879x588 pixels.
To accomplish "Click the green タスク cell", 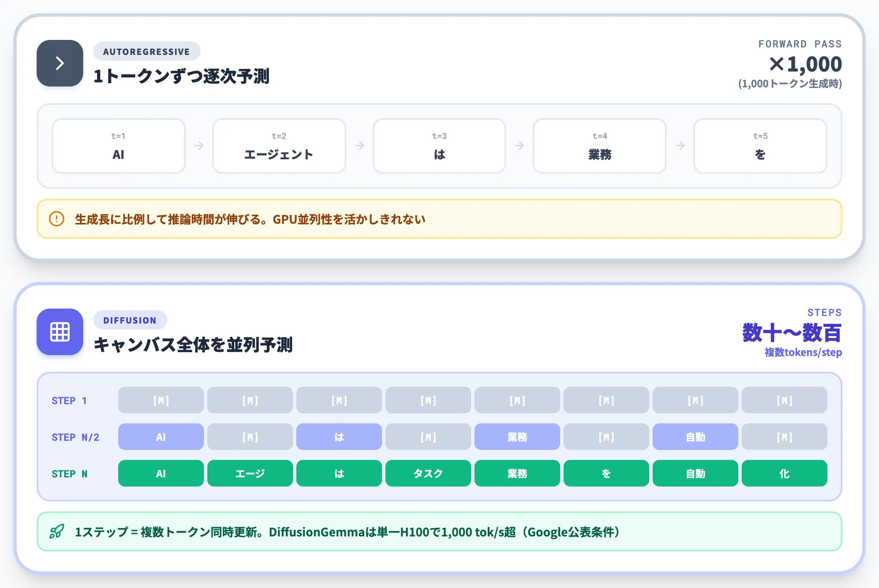I will click(x=428, y=473).
